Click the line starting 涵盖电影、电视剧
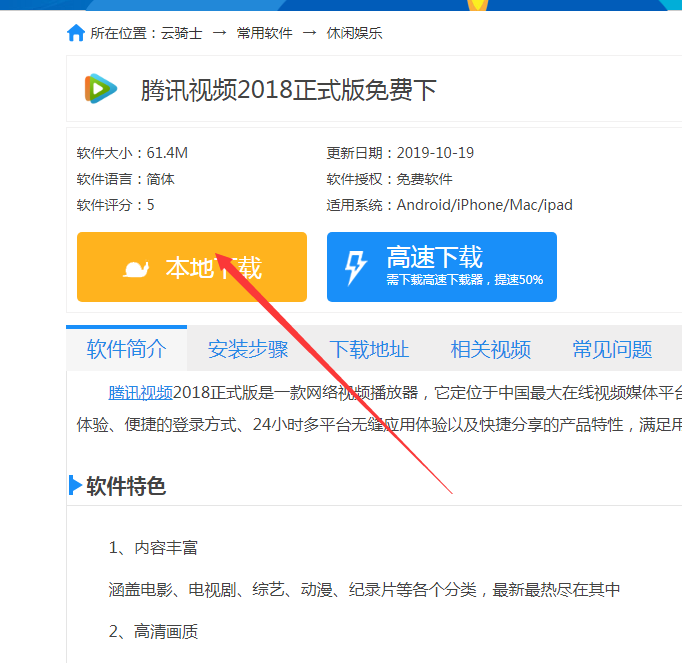Viewport: 682px width, 663px height. coord(364,589)
